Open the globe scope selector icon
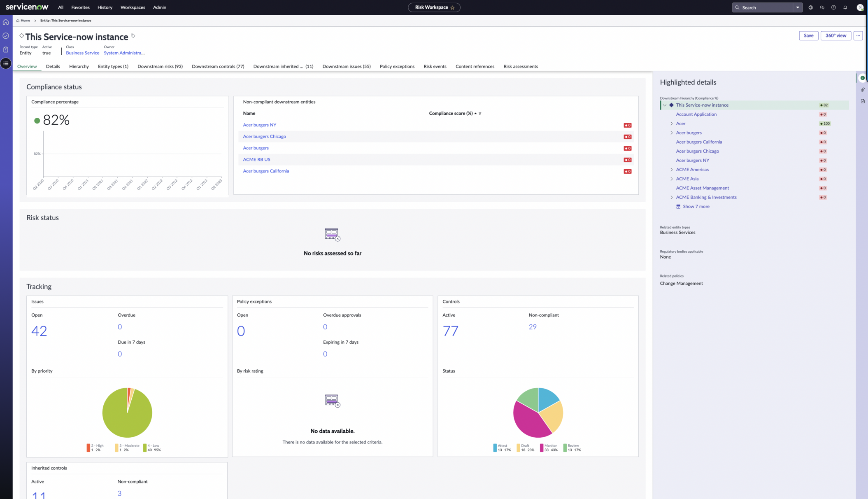This screenshot has width=868, height=499. 810,7
